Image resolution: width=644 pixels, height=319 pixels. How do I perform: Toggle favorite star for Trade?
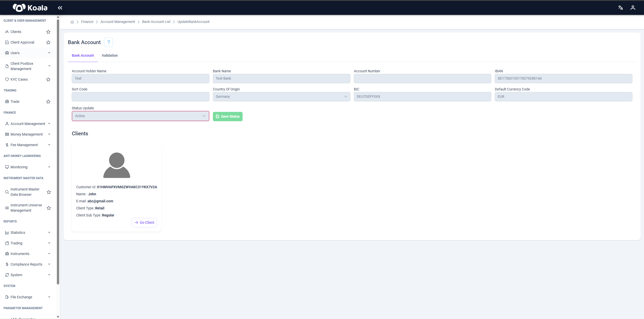pyautogui.click(x=48, y=102)
